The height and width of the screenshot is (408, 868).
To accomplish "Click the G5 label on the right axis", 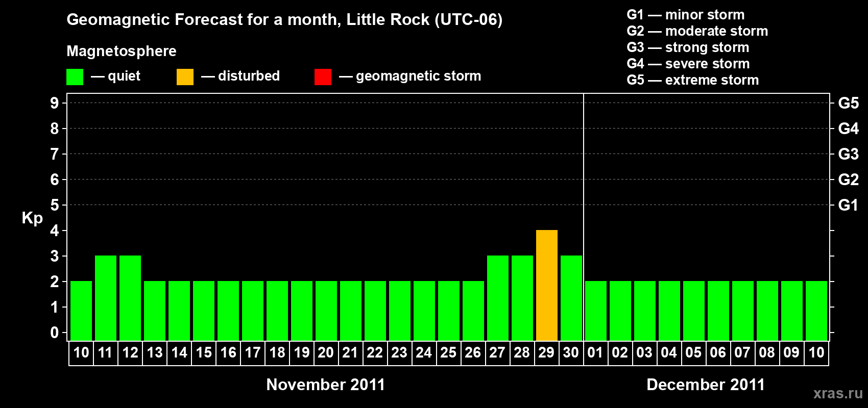I will (x=849, y=103).
